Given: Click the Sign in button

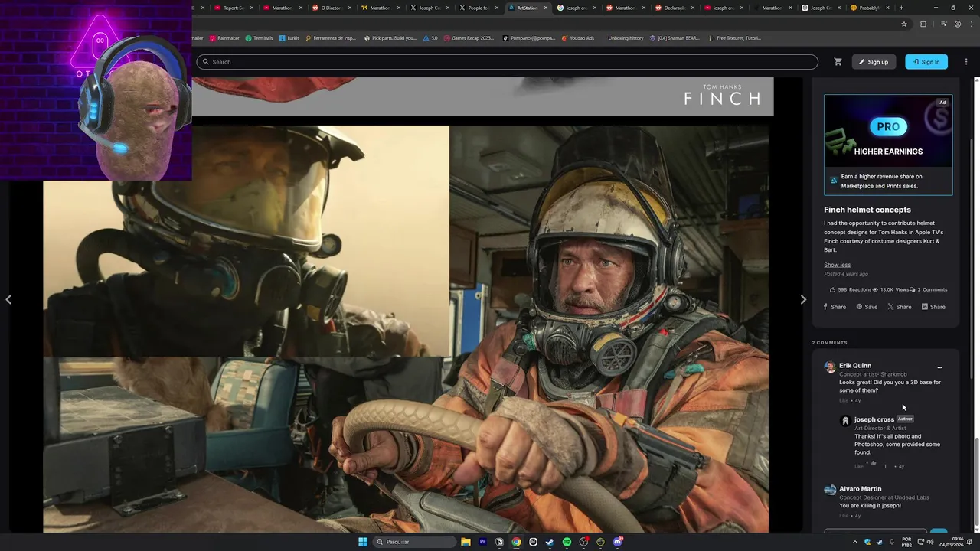Looking at the screenshot, I should 926,62.
